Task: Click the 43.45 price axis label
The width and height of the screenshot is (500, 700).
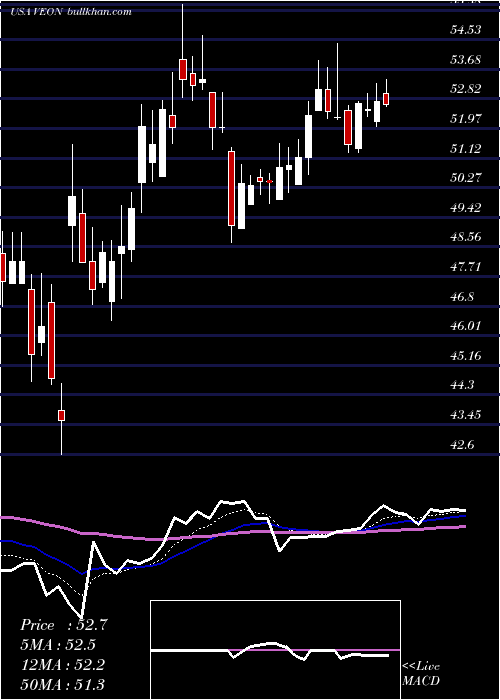Action: click(x=466, y=415)
